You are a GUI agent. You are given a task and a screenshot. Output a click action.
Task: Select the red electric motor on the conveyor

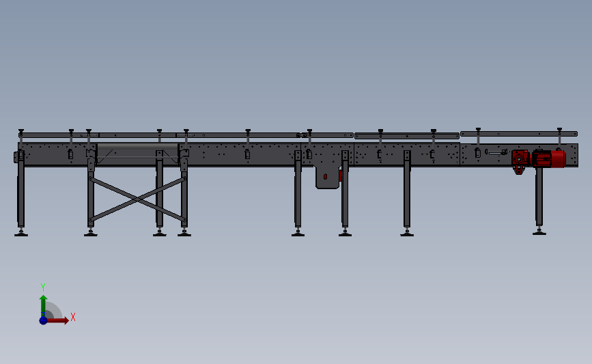click(x=548, y=158)
